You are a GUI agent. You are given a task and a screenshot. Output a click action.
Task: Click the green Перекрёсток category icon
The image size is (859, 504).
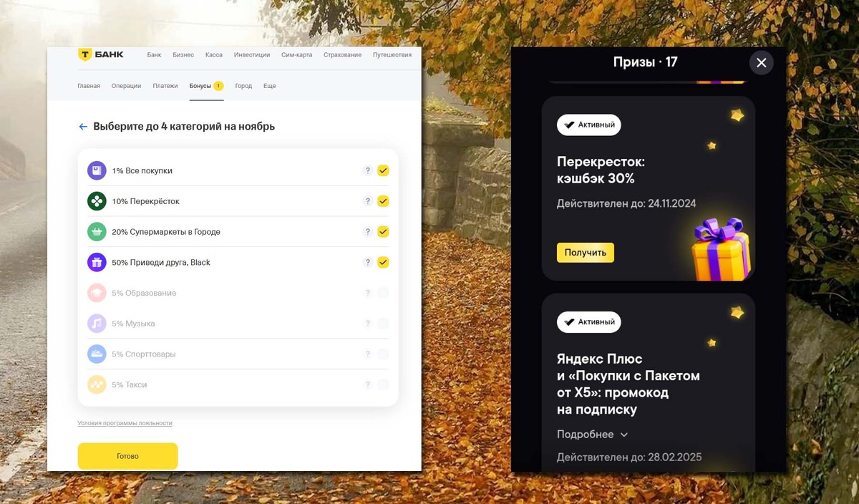click(x=97, y=201)
